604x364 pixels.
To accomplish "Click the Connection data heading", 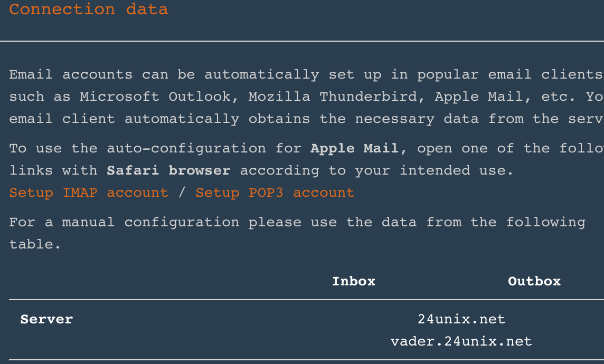I will click(x=88, y=9).
